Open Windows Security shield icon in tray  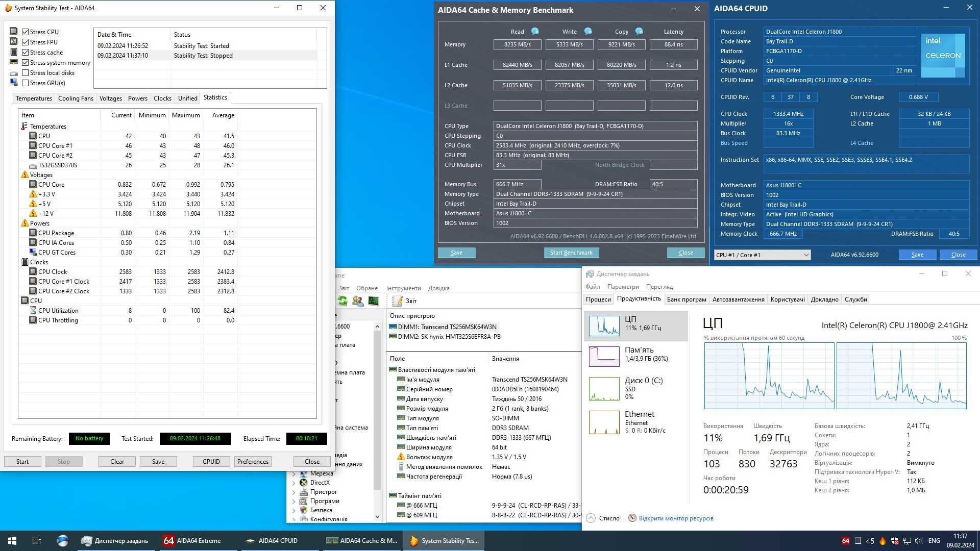coord(894,541)
